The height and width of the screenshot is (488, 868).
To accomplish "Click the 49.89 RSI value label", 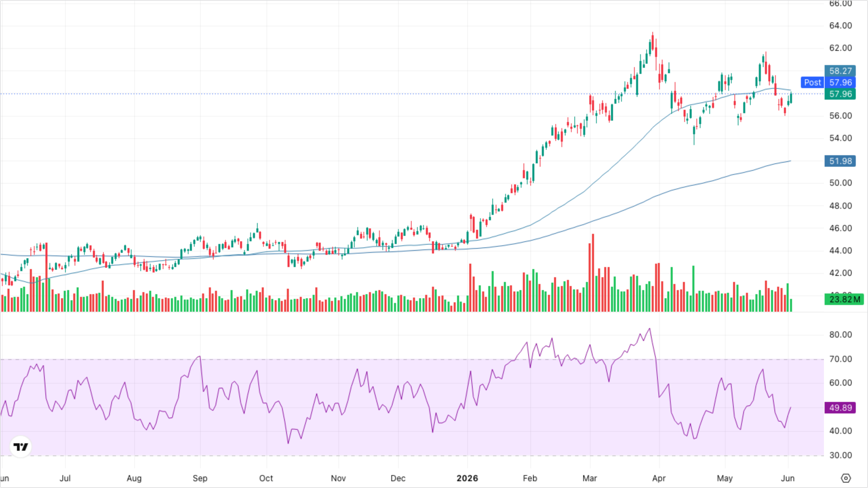I will pyautogui.click(x=840, y=408).
